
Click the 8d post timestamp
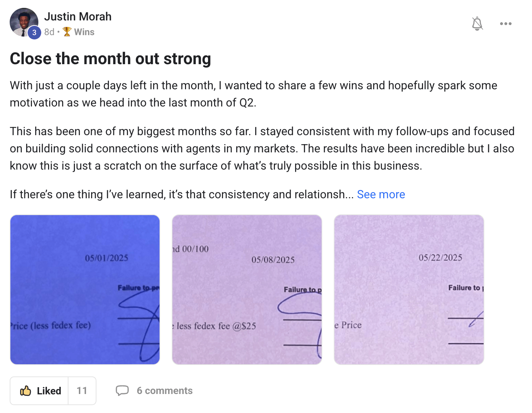pos(49,32)
